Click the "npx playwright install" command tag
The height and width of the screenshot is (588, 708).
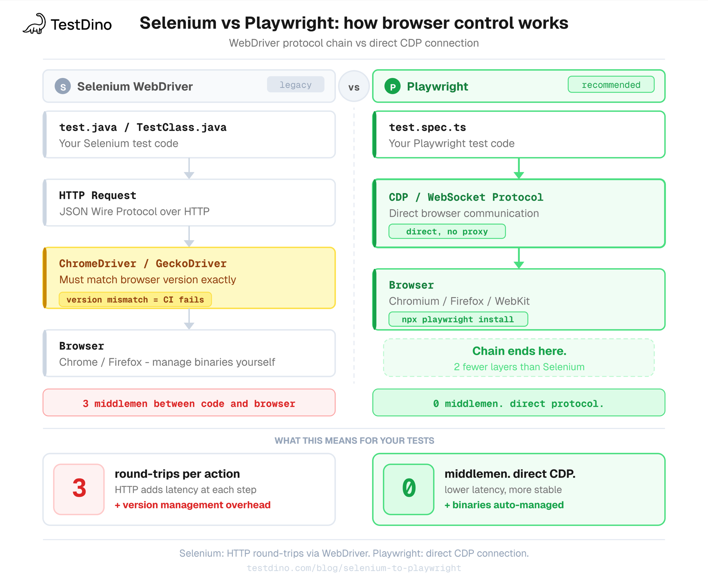[458, 319]
